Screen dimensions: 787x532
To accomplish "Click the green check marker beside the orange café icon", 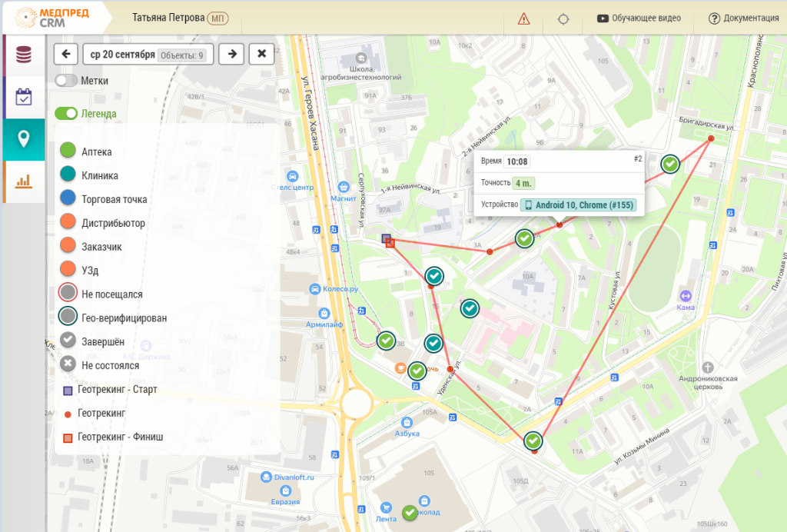I will pos(417,371).
